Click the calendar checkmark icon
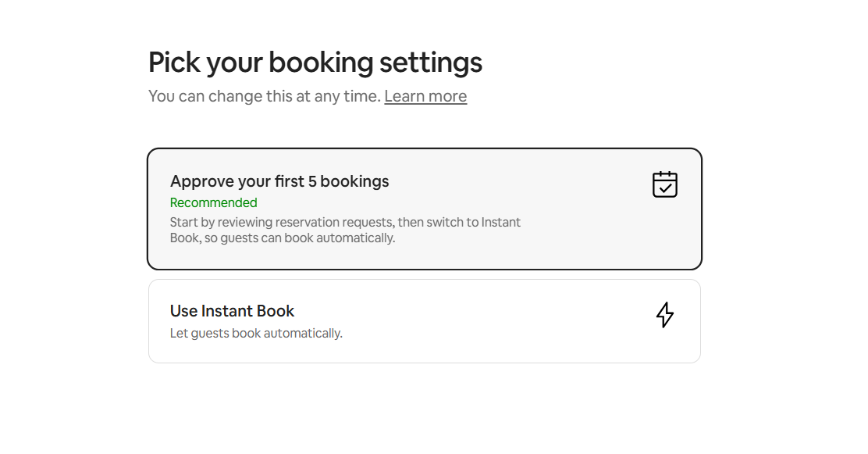Image resolution: width=868 pixels, height=454 pixels. coord(665,184)
